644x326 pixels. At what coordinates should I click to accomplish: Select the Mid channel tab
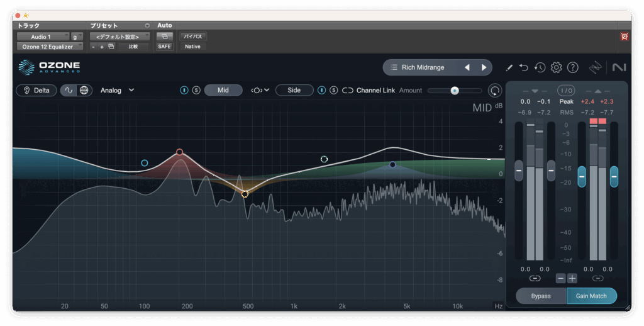223,90
